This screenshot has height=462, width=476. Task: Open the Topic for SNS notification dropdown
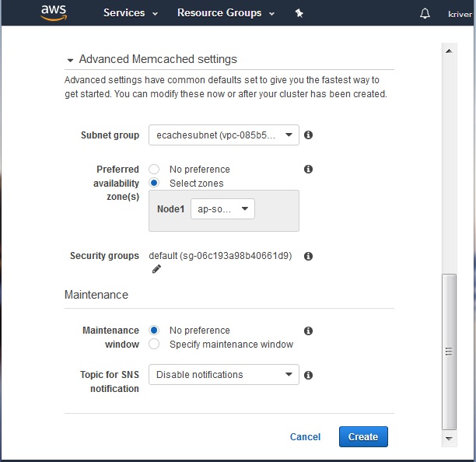(x=223, y=375)
